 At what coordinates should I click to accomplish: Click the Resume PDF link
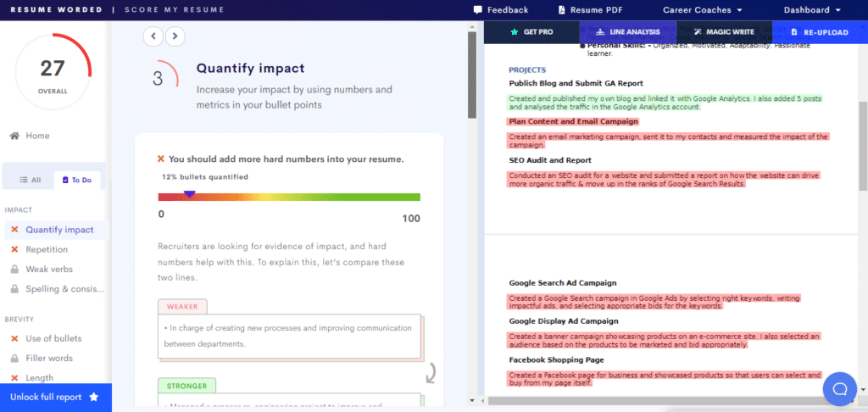[x=590, y=10]
